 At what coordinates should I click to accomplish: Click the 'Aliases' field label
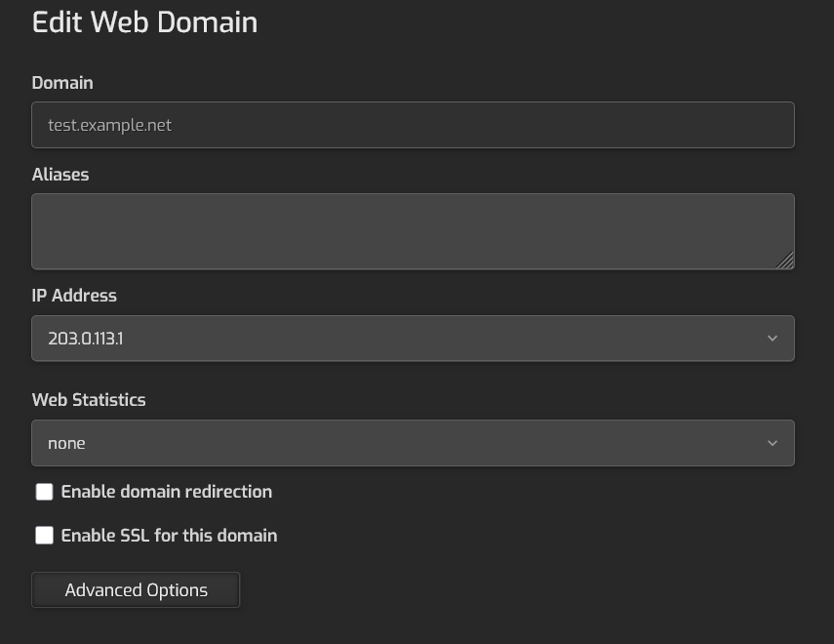point(60,175)
